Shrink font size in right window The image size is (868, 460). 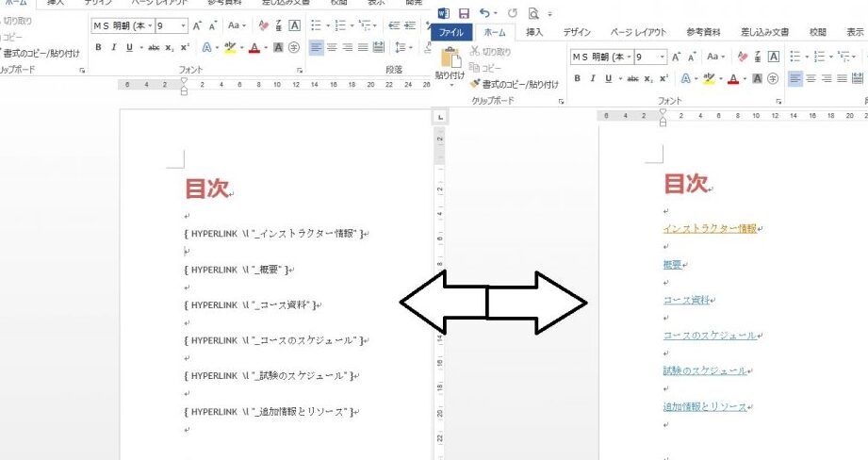[692, 57]
